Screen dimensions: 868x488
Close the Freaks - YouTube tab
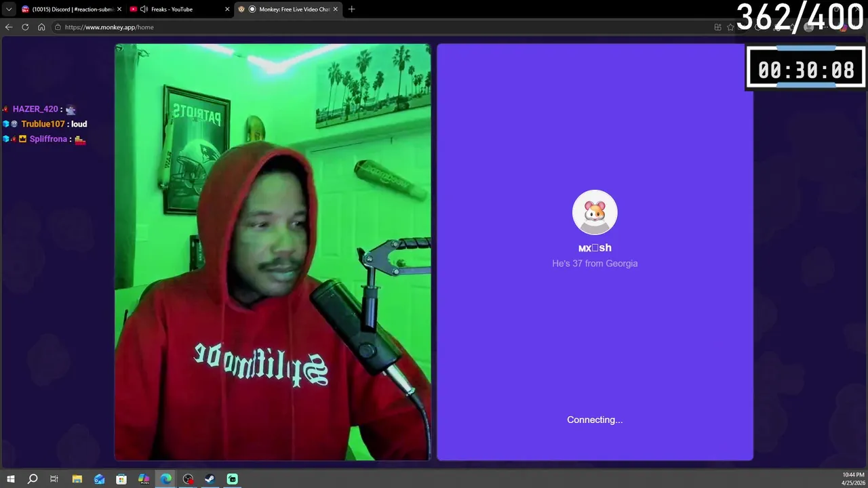pos(227,9)
